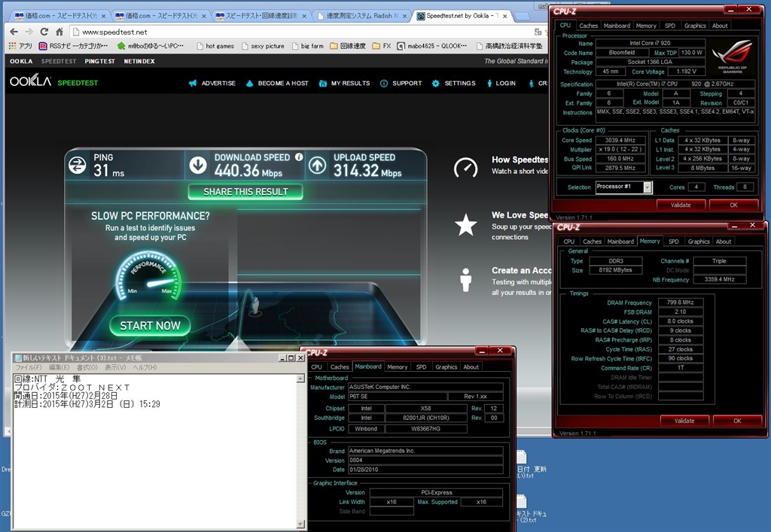Screen dimensions: 771x532
Task: Click the person Create an Account icon
Action: coord(465,280)
